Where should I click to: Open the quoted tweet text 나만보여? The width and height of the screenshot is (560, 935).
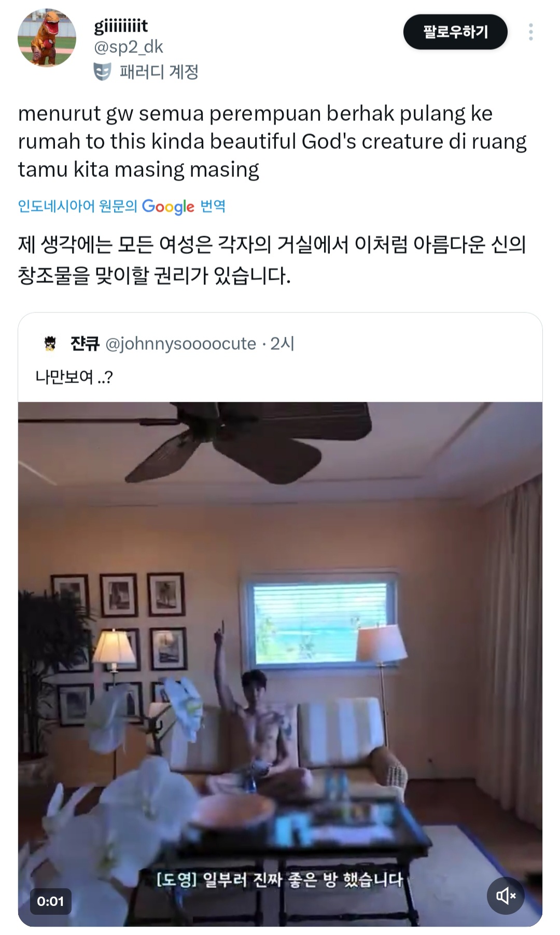(x=74, y=377)
